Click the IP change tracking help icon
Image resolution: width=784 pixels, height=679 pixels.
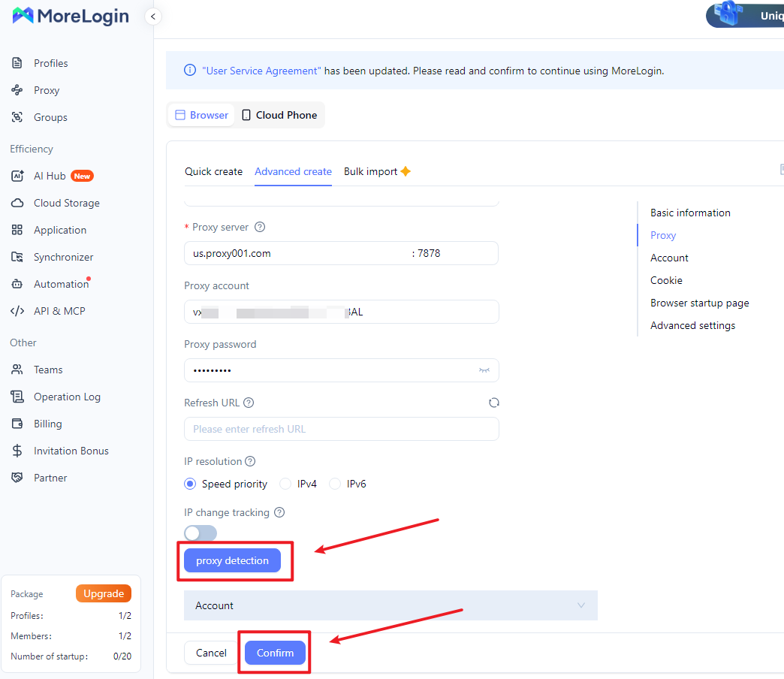[279, 512]
